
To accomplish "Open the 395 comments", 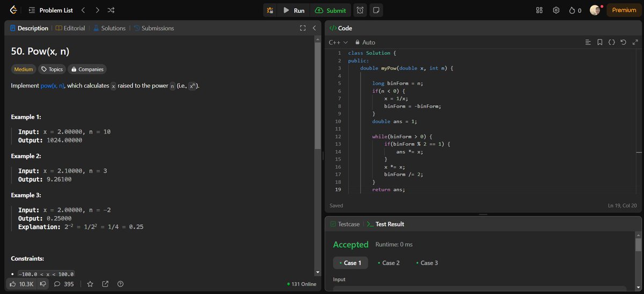I will tap(64, 284).
